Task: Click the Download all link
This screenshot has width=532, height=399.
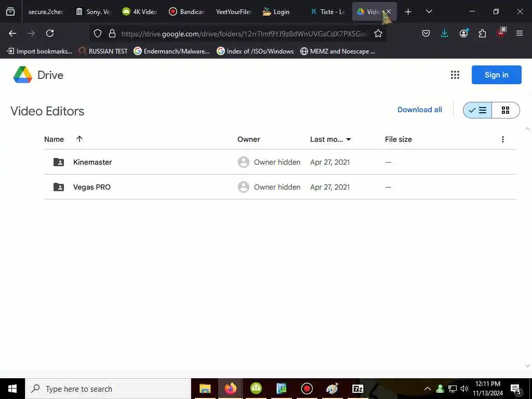Action: [x=420, y=110]
